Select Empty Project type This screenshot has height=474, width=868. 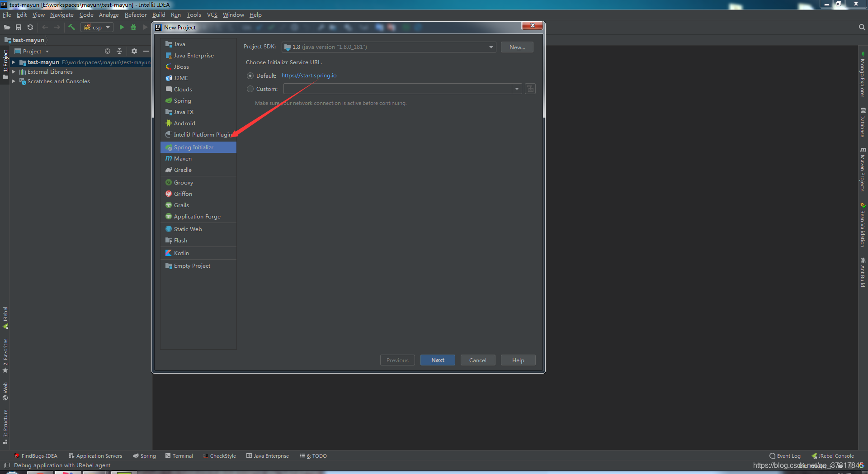(x=198, y=265)
